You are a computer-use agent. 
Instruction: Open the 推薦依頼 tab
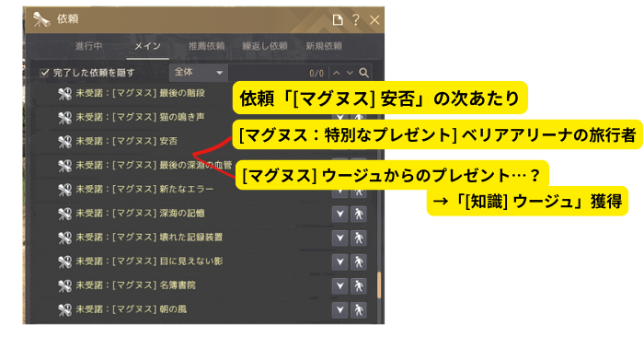pos(207,46)
